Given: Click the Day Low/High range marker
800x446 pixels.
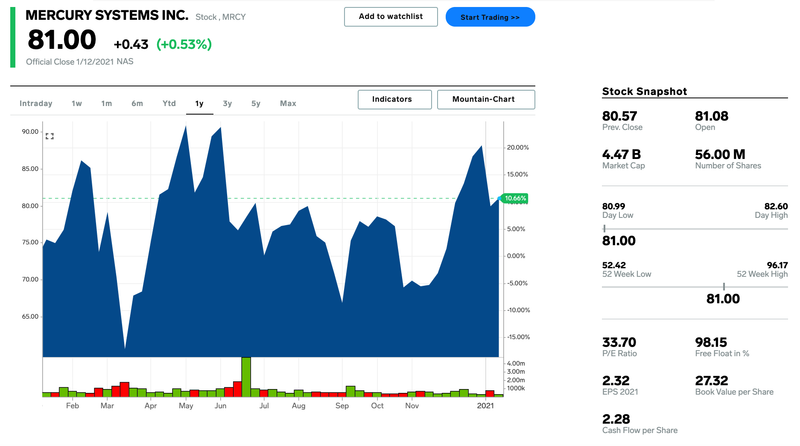Looking at the screenshot, I should pos(605,229).
